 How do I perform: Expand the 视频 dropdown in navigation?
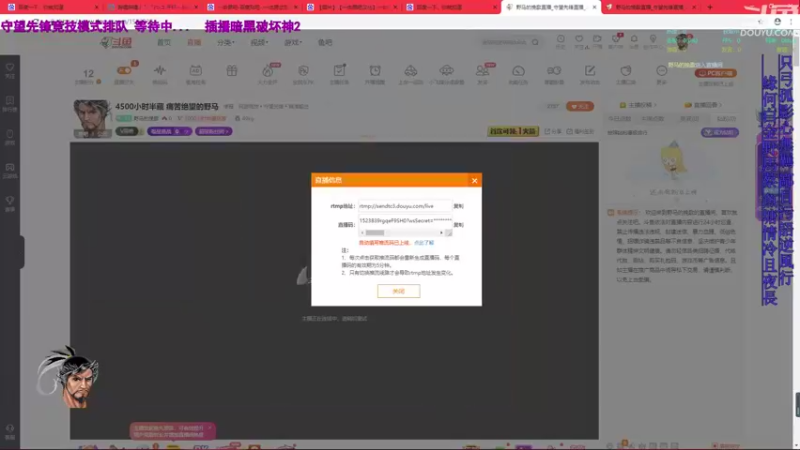(259, 42)
